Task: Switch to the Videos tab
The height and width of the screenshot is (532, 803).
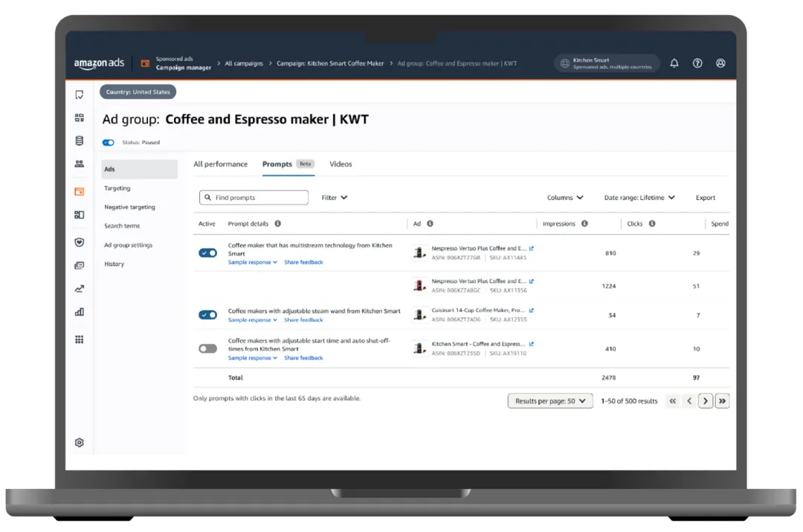Action: (341, 164)
